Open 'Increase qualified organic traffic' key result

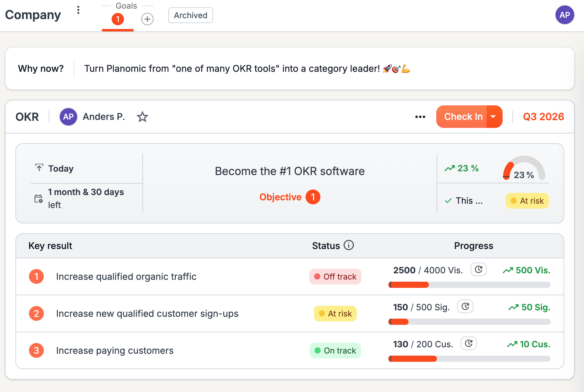(126, 276)
